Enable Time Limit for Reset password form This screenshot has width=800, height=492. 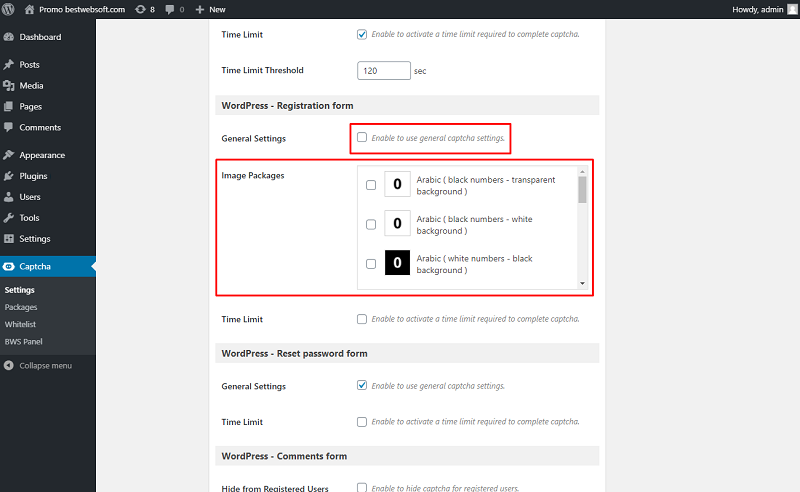point(362,422)
